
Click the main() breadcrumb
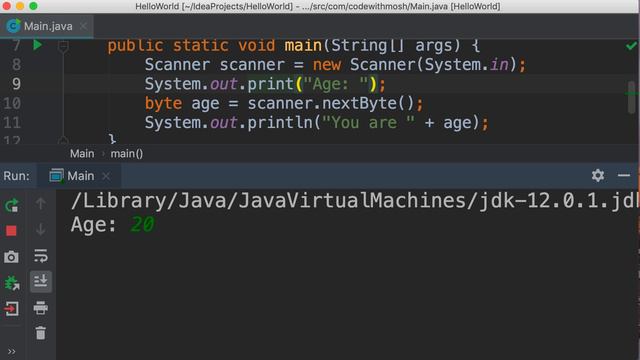point(127,154)
